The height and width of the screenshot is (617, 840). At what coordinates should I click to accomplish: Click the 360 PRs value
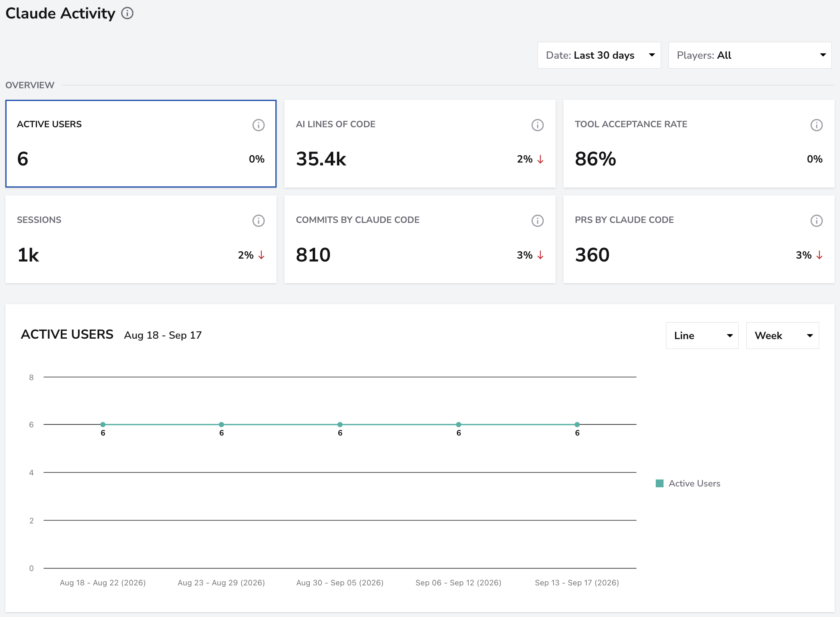[592, 255]
